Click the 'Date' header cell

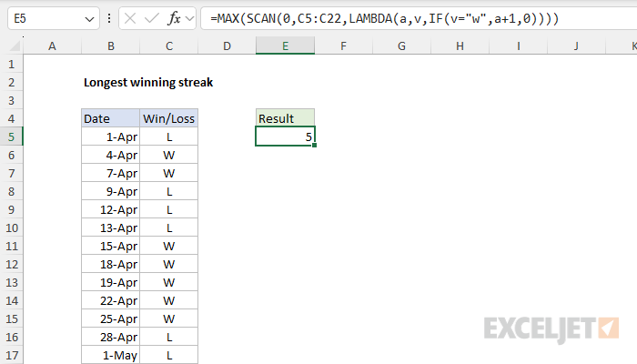[110, 118]
